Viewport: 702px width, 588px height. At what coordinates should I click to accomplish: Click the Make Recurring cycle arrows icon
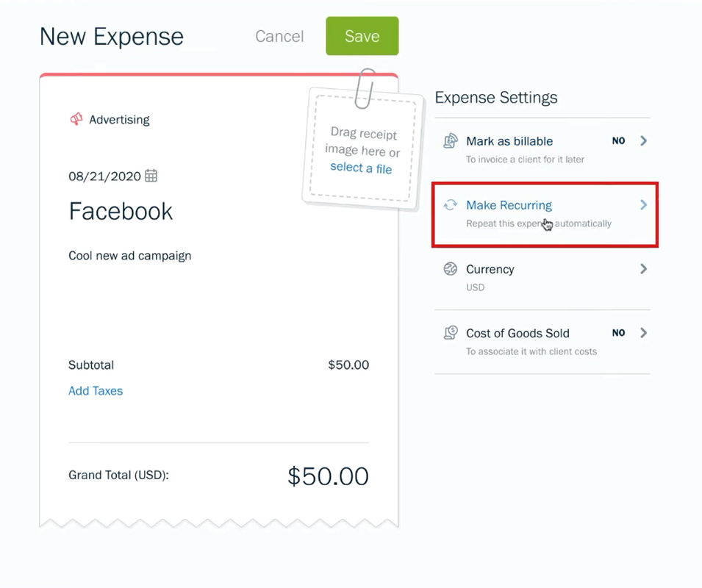pos(451,205)
